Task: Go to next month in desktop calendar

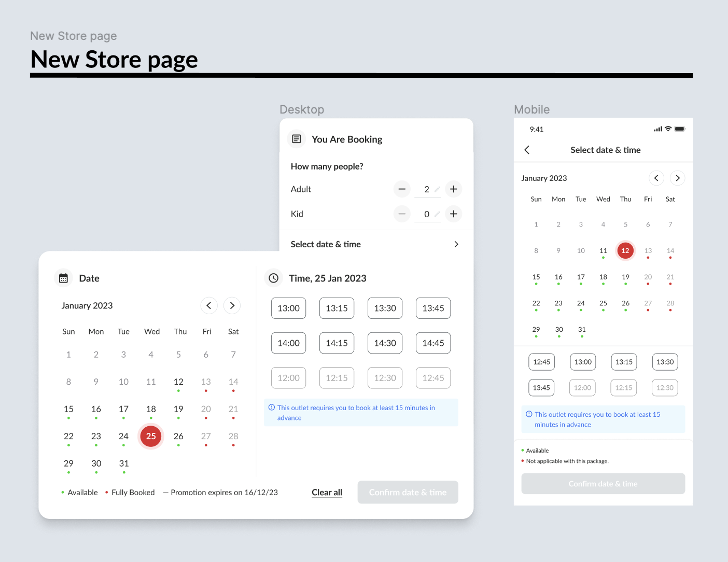Action: click(x=232, y=306)
